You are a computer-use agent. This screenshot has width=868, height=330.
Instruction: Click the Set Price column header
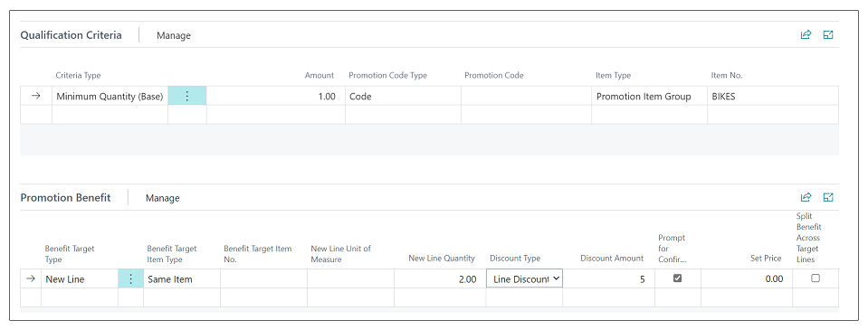[x=766, y=259]
